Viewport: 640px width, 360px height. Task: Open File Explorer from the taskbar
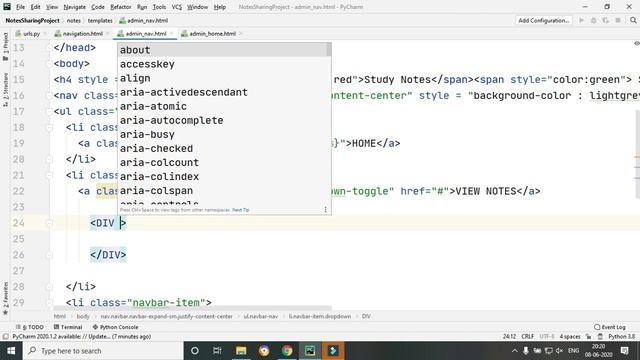tap(241, 351)
